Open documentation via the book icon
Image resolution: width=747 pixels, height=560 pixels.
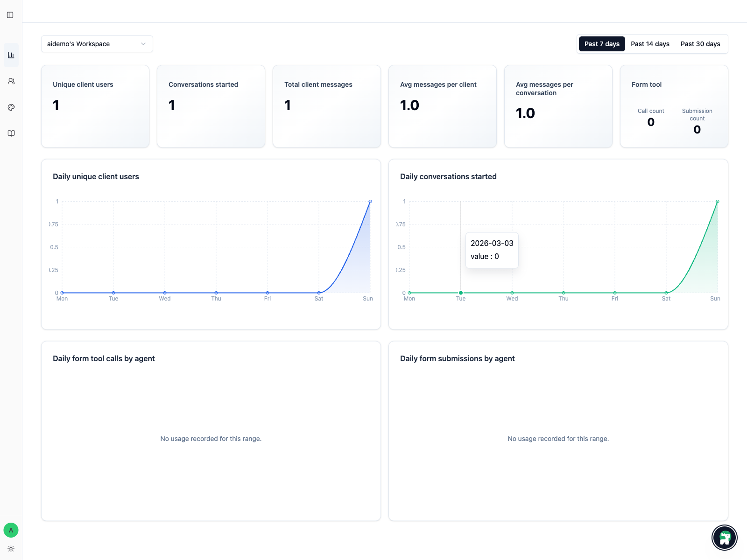pos(11,133)
